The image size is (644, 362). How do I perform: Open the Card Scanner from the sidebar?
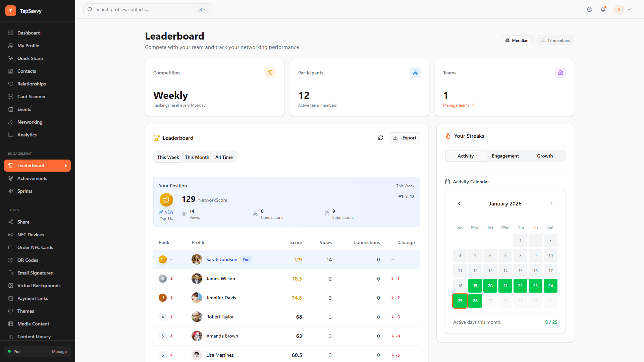(31, 97)
